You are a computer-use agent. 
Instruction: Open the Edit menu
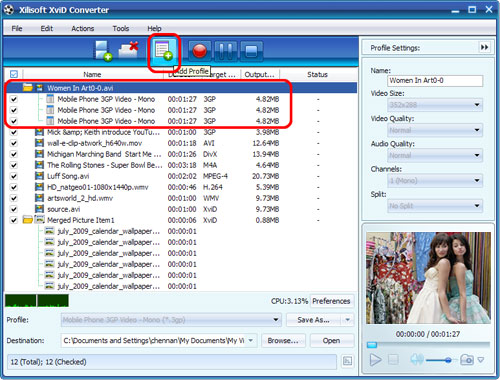coord(47,28)
